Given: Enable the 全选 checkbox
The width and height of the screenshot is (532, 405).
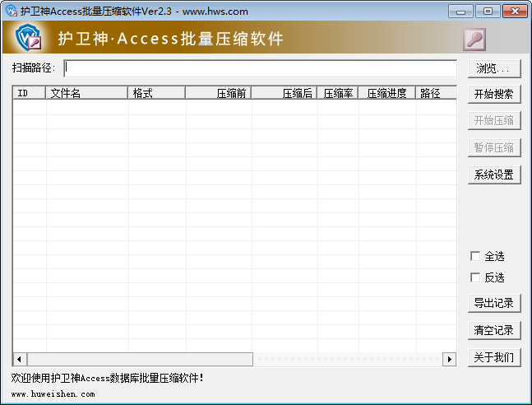Looking at the screenshot, I should click(x=475, y=257).
